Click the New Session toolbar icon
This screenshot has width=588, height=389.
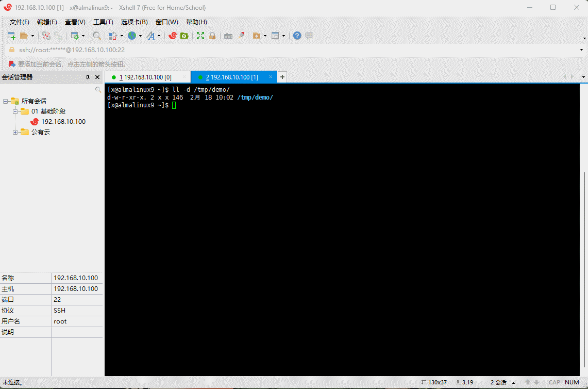[11, 36]
